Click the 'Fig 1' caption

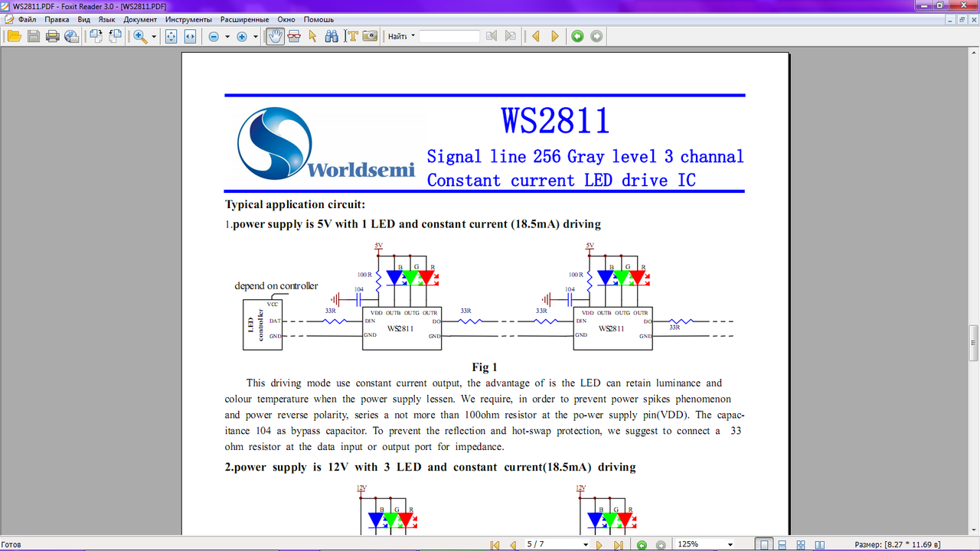click(485, 367)
